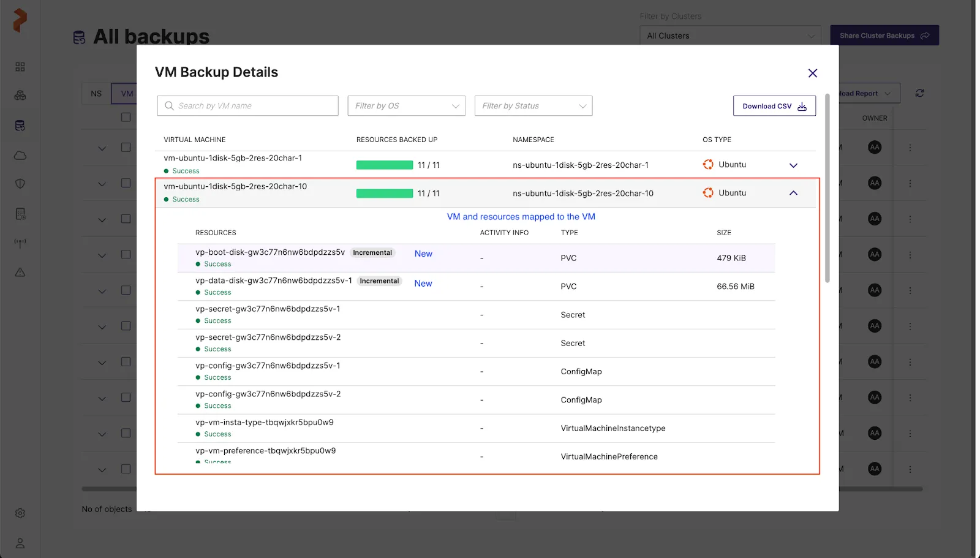
Task: Switch to the NS tab
Action: [96, 94]
